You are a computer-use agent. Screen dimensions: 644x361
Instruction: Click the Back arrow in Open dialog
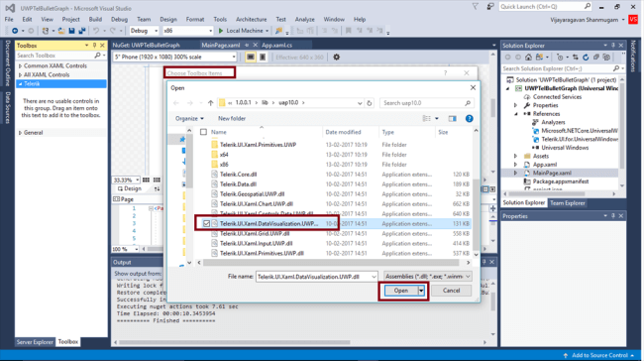click(x=176, y=103)
